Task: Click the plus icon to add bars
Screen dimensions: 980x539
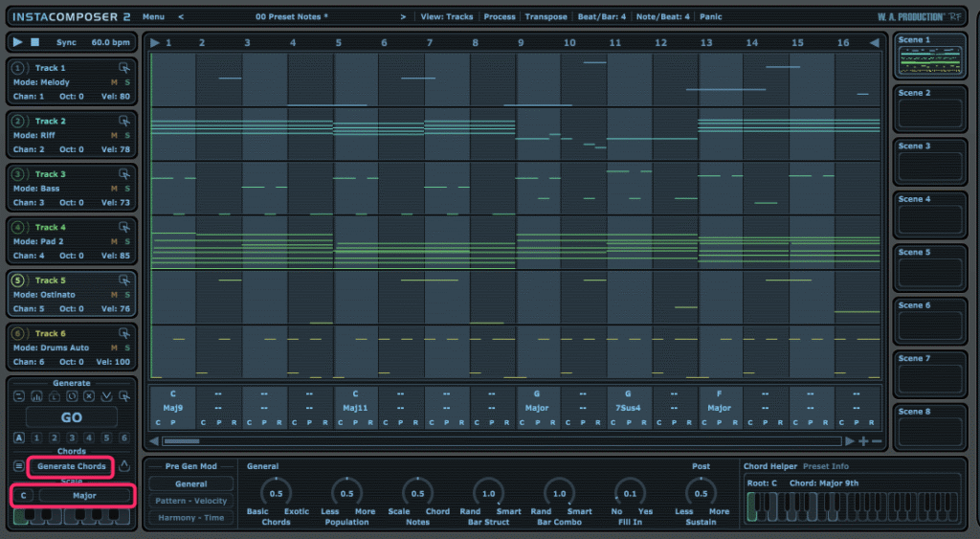Action: pos(863,440)
